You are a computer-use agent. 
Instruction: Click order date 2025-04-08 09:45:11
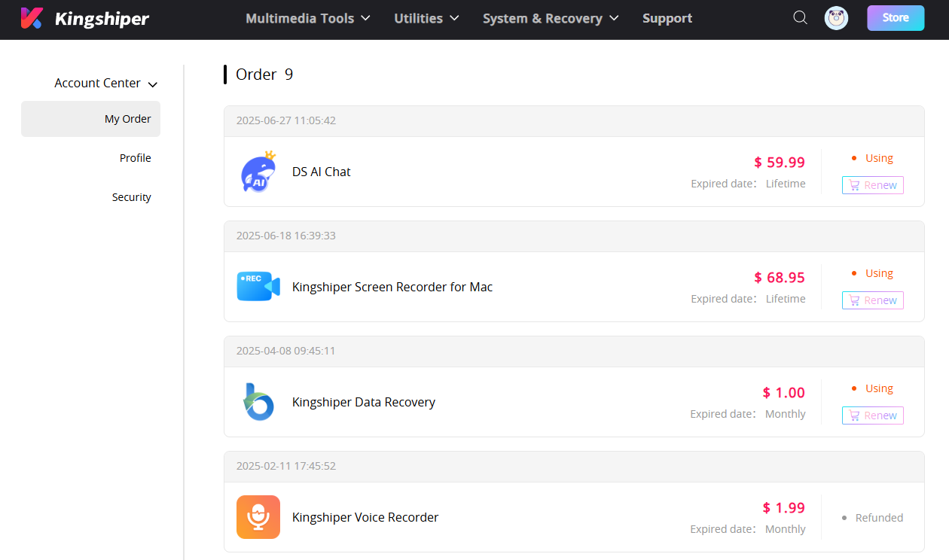click(x=286, y=351)
